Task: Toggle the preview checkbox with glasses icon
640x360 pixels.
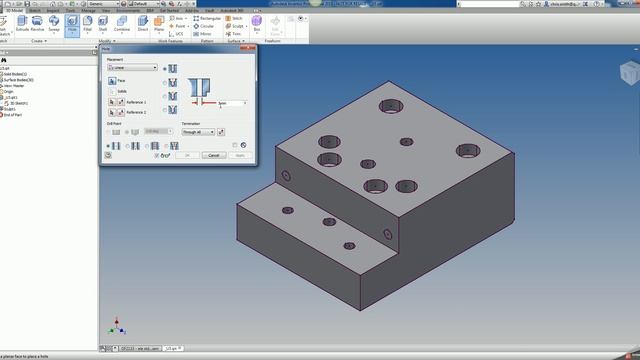Action: (156, 156)
